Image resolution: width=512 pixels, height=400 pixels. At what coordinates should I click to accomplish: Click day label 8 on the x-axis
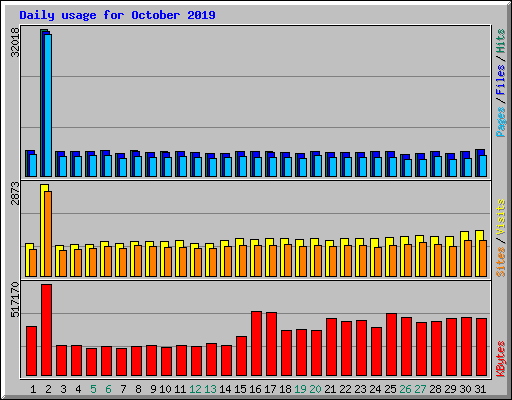tap(138, 389)
